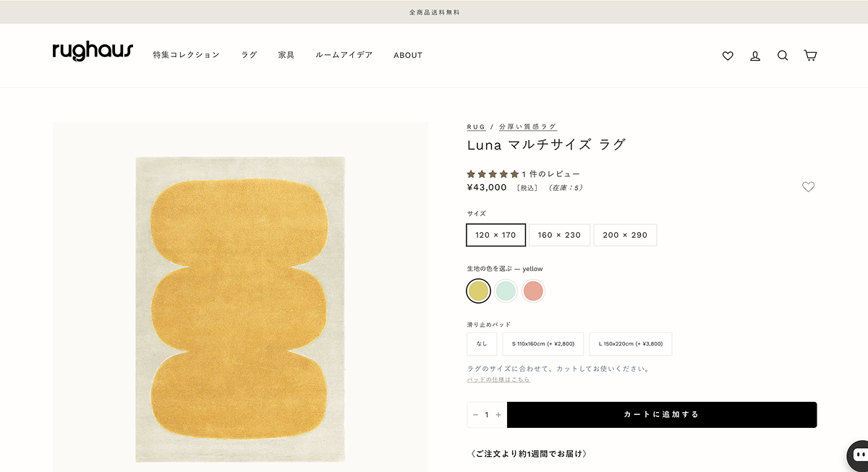Open the account profile icon

[755, 56]
